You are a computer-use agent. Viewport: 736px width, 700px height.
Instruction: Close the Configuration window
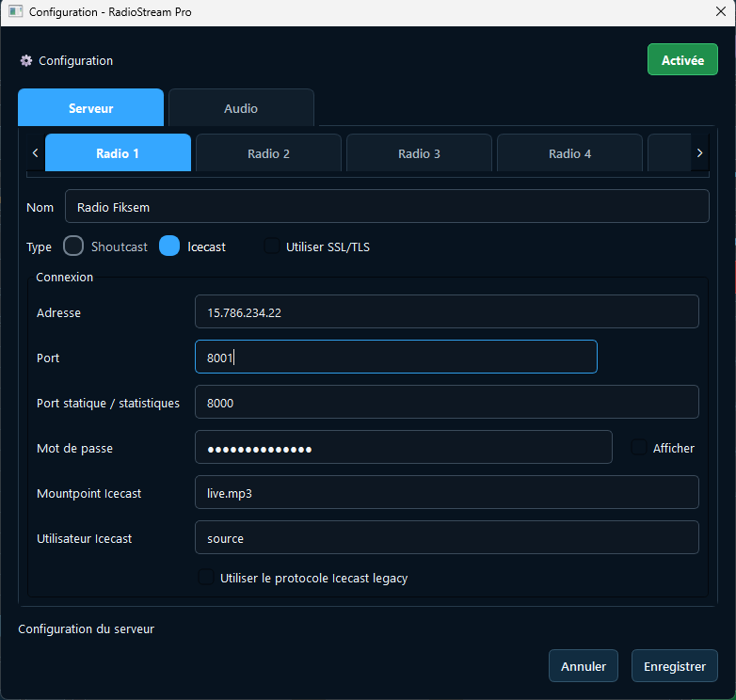pyautogui.click(x=721, y=11)
